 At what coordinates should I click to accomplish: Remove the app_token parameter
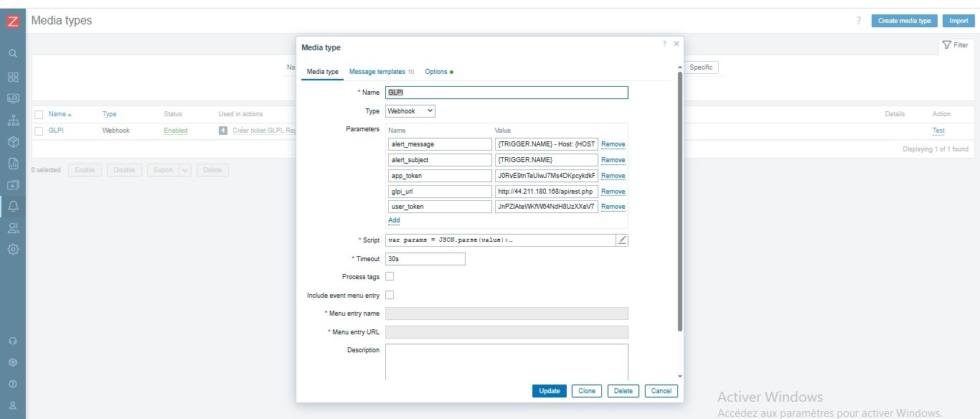(613, 176)
